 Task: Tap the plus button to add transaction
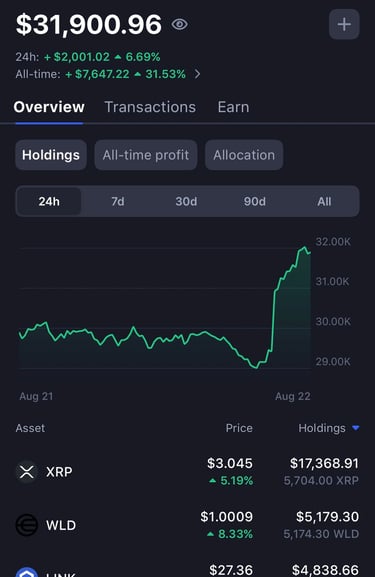point(344,24)
